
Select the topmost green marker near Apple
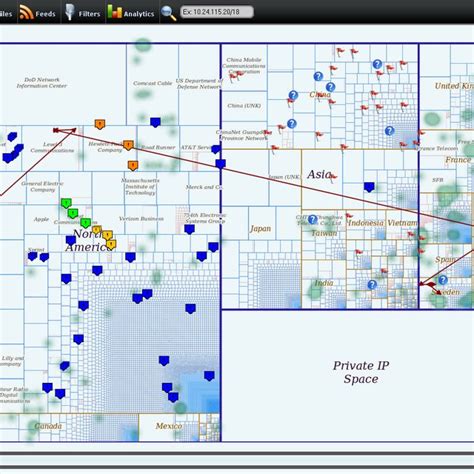point(66,203)
